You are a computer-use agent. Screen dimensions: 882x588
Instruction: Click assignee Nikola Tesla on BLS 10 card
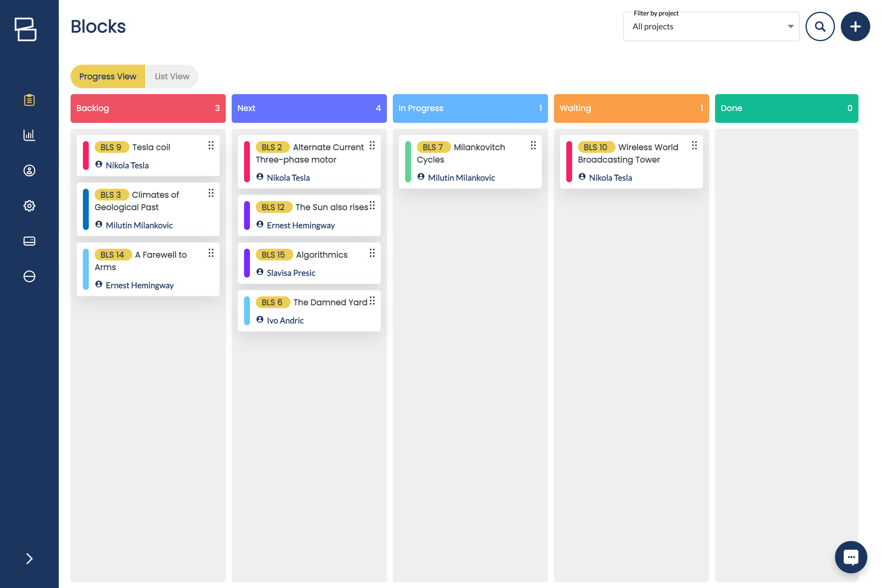[x=610, y=178]
